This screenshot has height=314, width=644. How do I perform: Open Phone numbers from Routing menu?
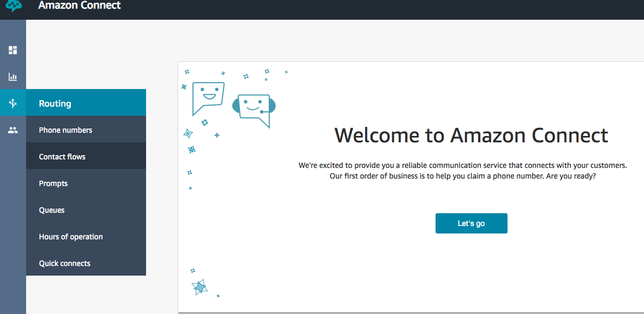coord(86,129)
